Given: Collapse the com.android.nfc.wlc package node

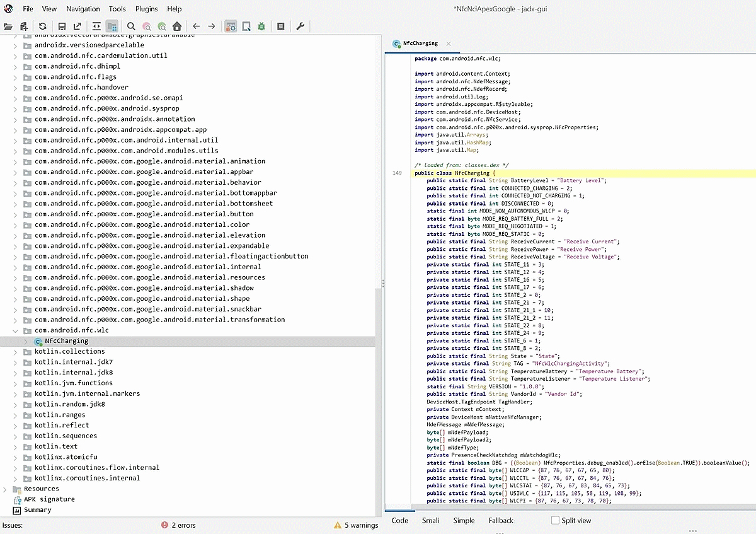Looking at the screenshot, I should 15,330.
